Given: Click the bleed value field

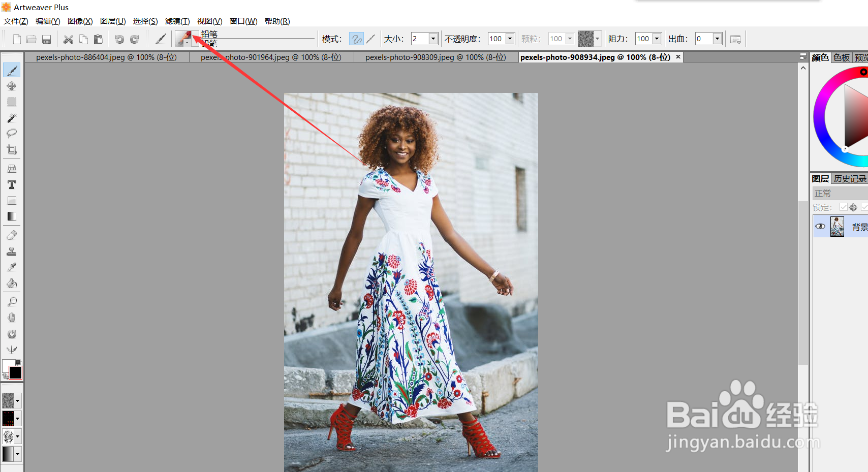Looking at the screenshot, I should click(x=704, y=39).
